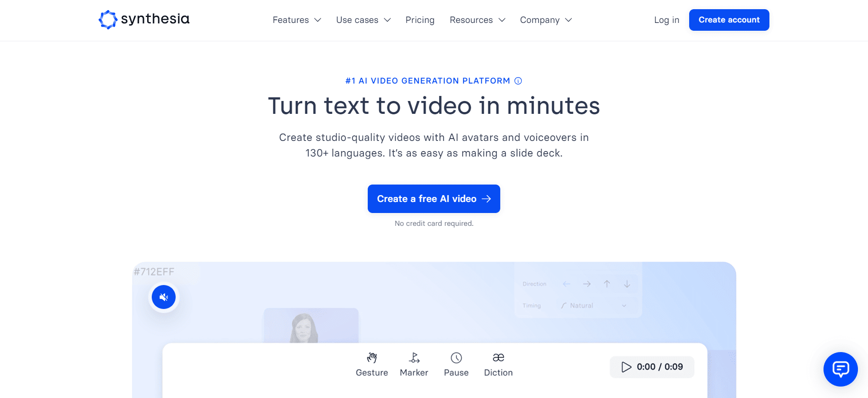This screenshot has height=398, width=868.
Task: Click the Synthesia logo
Action: pos(144,20)
